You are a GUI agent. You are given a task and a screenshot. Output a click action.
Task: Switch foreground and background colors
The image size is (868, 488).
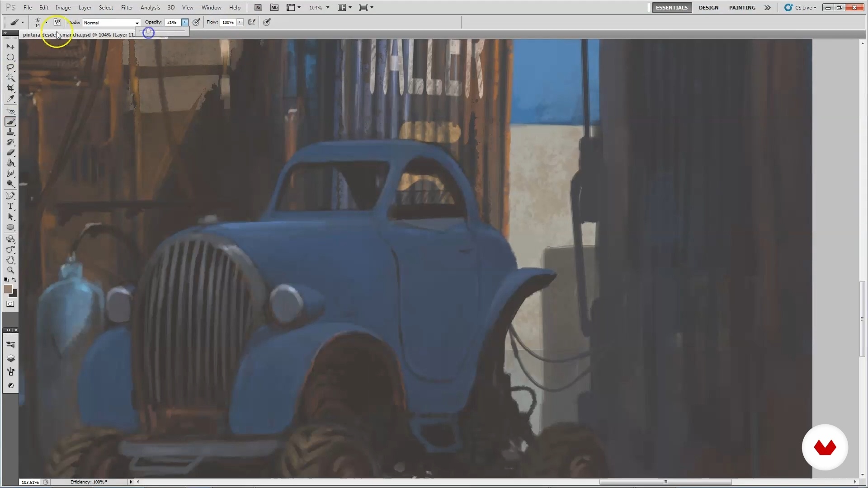(x=14, y=280)
